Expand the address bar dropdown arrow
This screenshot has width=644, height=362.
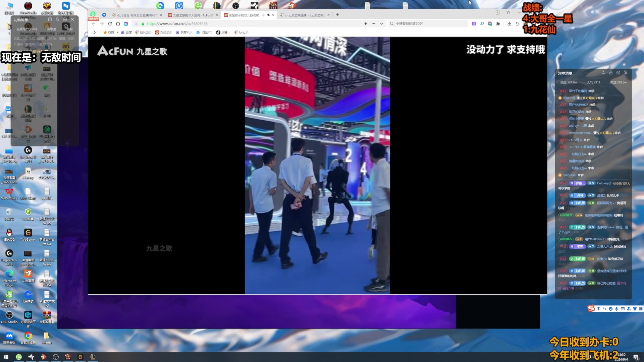tap(381, 24)
